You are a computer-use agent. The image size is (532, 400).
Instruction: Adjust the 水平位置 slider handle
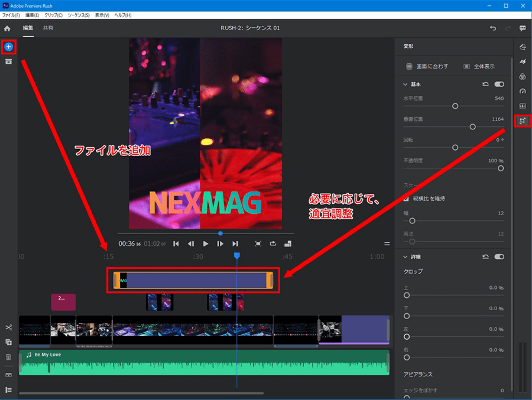pyautogui.click(x=455, y=106)
